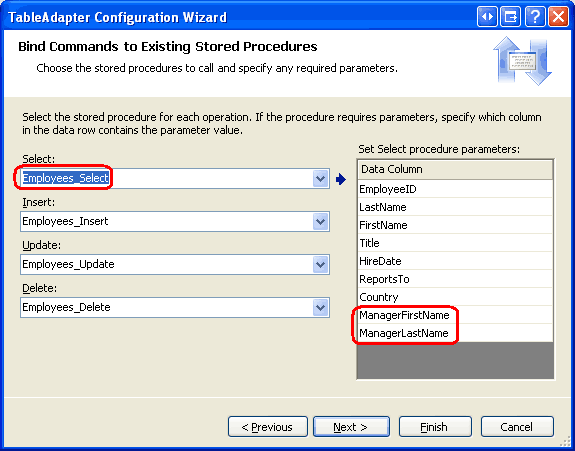Click the window layout title bar icon
Screen dimensions: 575x451
[x=511, y=16]
